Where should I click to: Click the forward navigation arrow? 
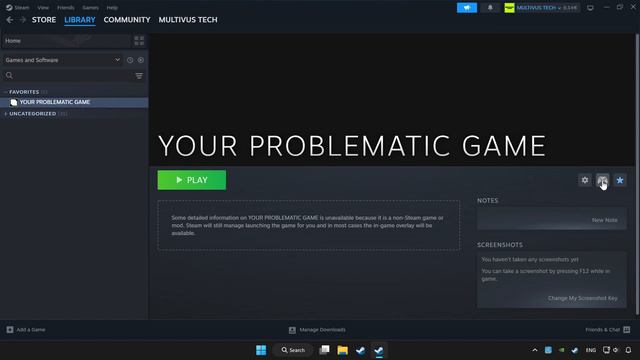(22, 20)
